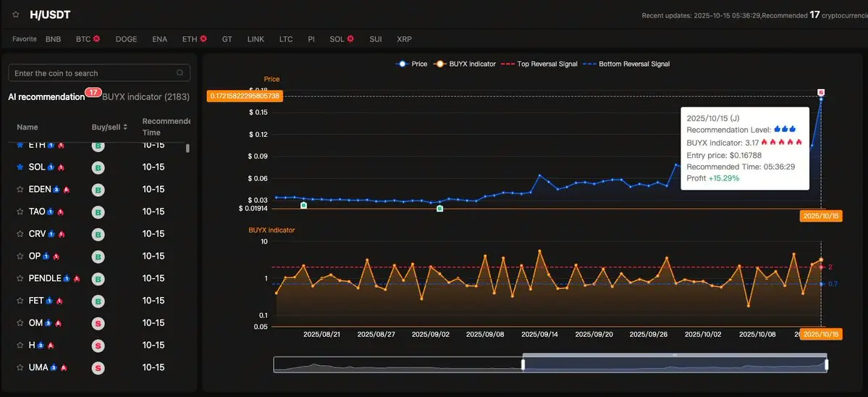Click the 'Recent updates' timestamp text
Image resolution: width=868 pixels, height=397 pixels.
pos(701,15)
